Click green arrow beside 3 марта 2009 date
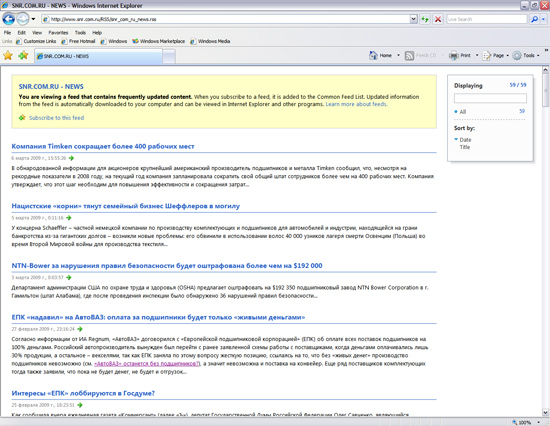This screenshot has width=550, height=426. 69,278
